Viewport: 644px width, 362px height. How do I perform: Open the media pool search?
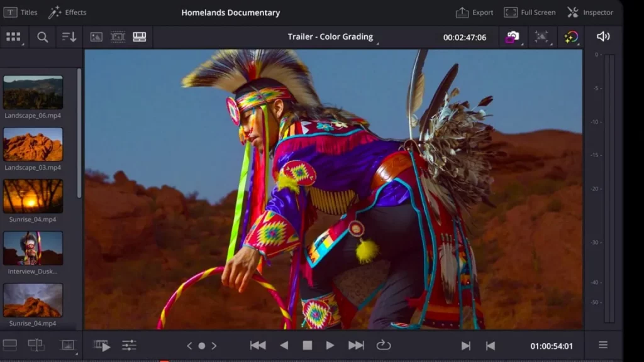point(42,36)
